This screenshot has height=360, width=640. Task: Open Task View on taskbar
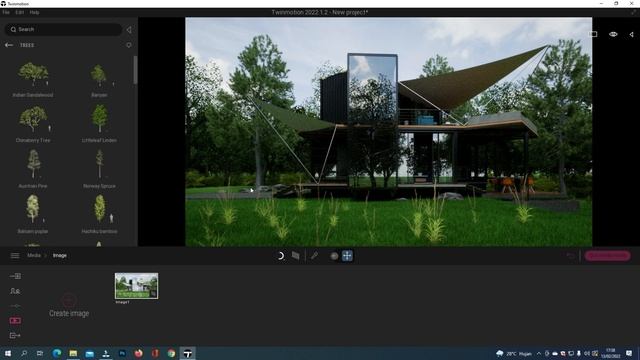point(40,353)
